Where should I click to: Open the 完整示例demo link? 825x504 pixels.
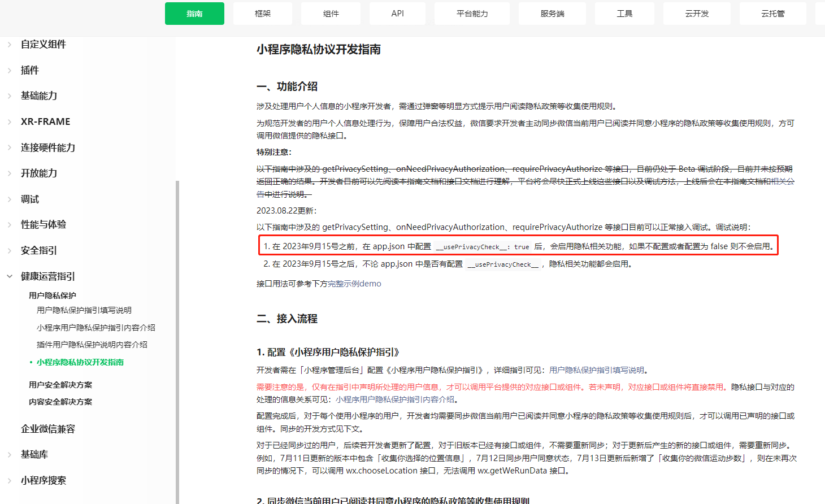point(354,284)
